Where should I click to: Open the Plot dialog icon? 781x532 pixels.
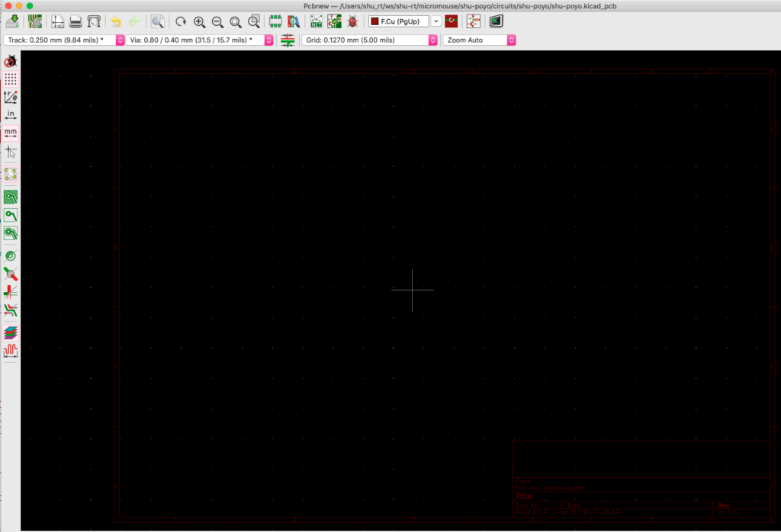coord(94,21)
